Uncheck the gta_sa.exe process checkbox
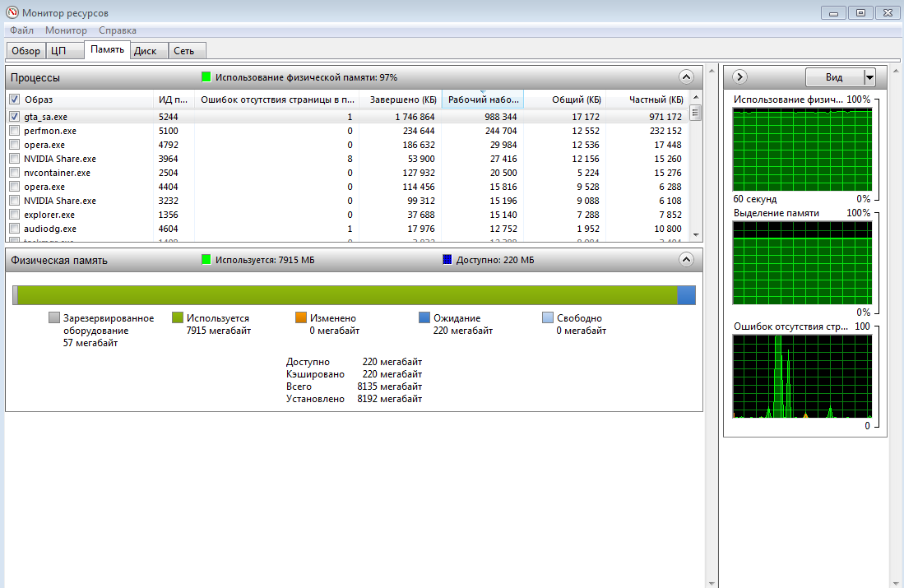The height and width of the screenshot is (588, 904). 15,117
